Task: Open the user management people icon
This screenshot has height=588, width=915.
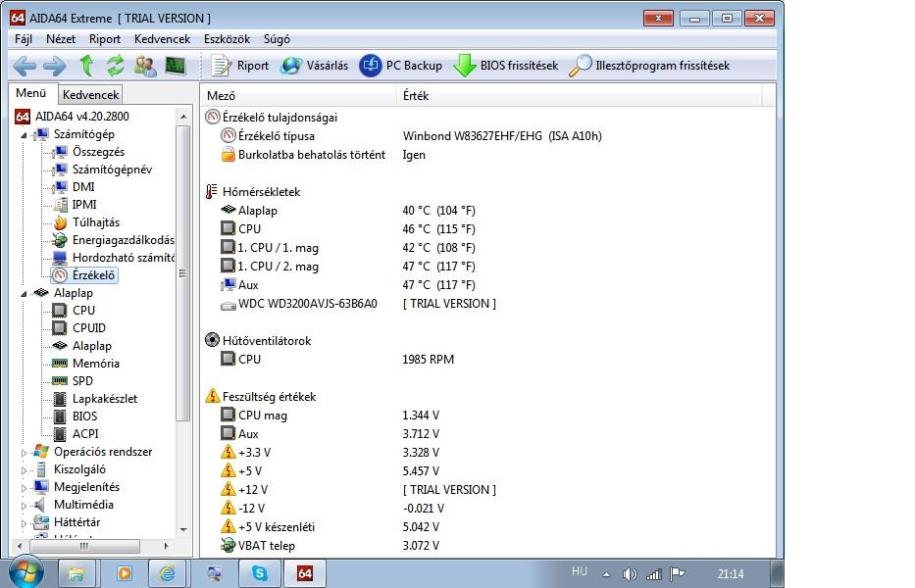Action: click(x=145, y=66)
